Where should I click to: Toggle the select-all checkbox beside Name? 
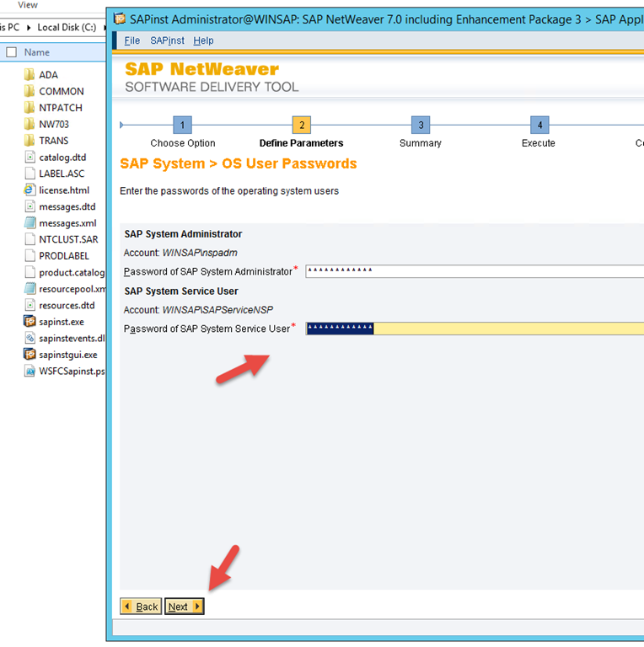tap(11, 52)
